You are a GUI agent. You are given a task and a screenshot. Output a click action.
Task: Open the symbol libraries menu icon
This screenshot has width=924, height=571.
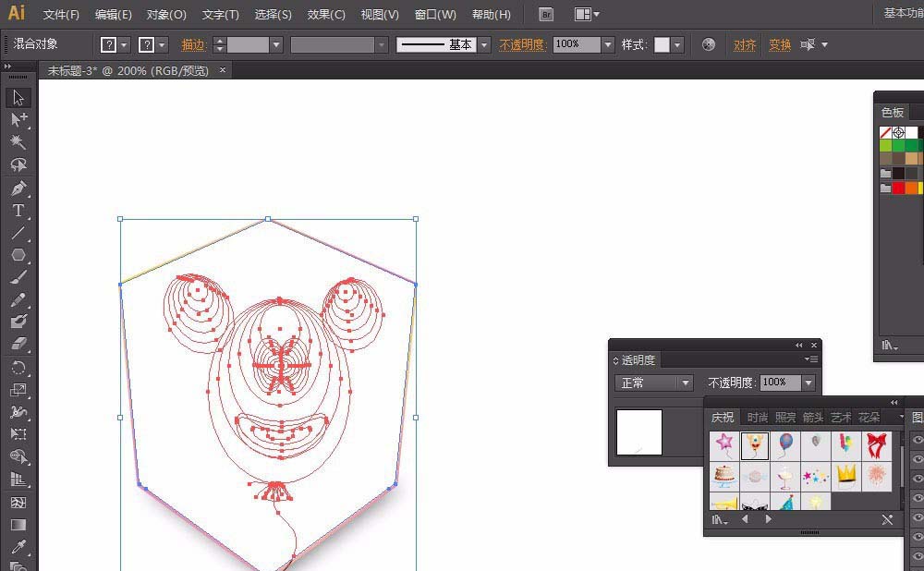coord(718,518)
